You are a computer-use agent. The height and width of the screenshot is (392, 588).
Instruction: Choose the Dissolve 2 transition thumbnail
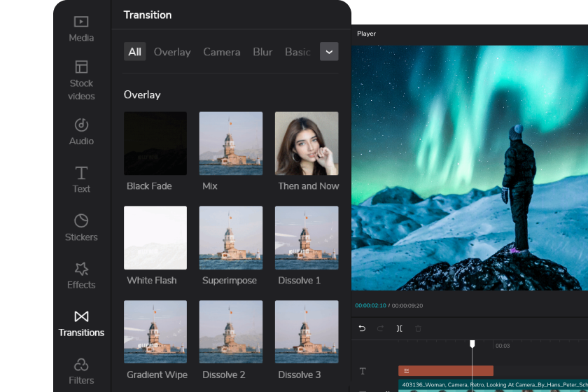[x=230, y=332]
